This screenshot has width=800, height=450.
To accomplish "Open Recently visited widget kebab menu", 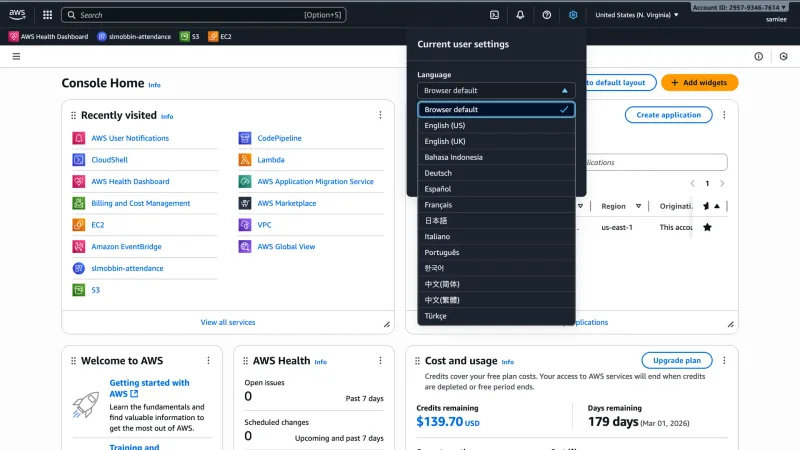I will (380, 115).
